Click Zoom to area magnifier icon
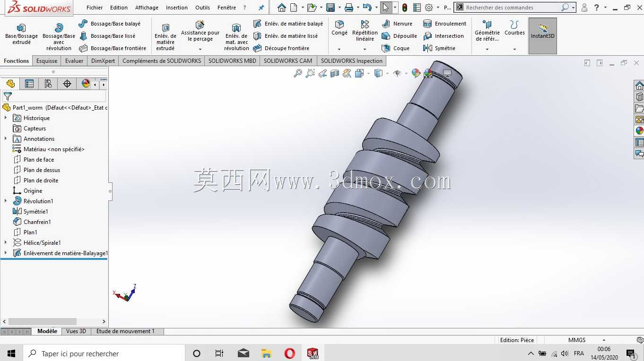The image size is (644, 361). coord(310,73)
